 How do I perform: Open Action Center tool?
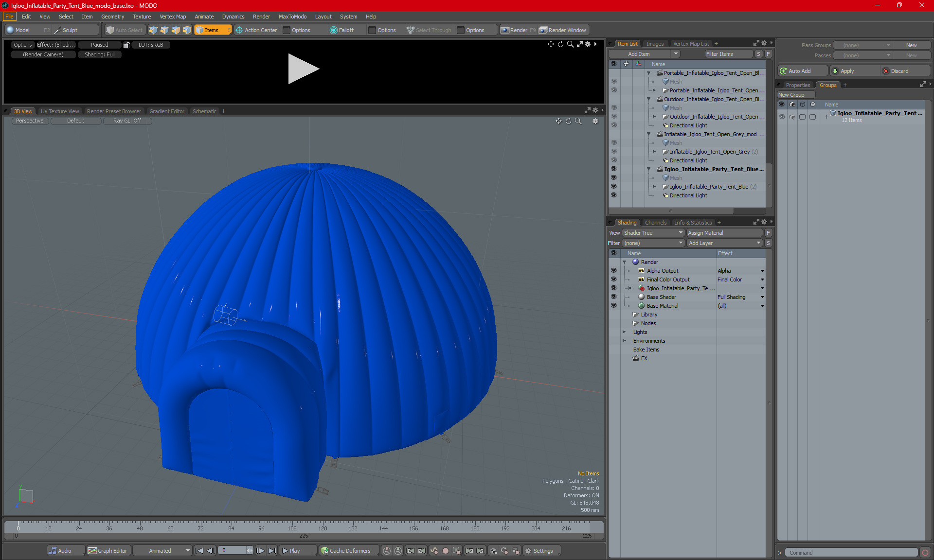pos(256,30)
